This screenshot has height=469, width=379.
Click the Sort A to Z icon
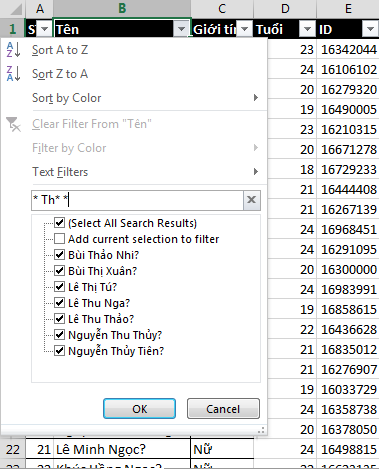pos(14,50)
